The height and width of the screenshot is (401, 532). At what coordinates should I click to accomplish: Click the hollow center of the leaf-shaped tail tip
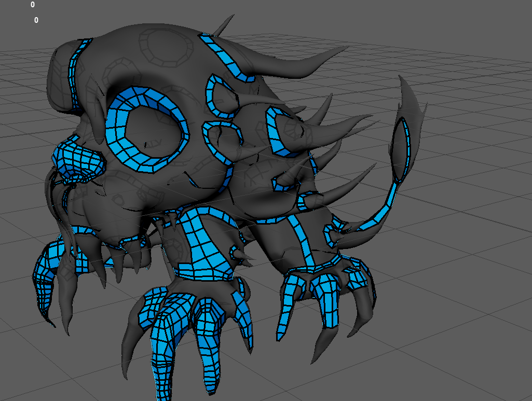click(x=399, y=150)
